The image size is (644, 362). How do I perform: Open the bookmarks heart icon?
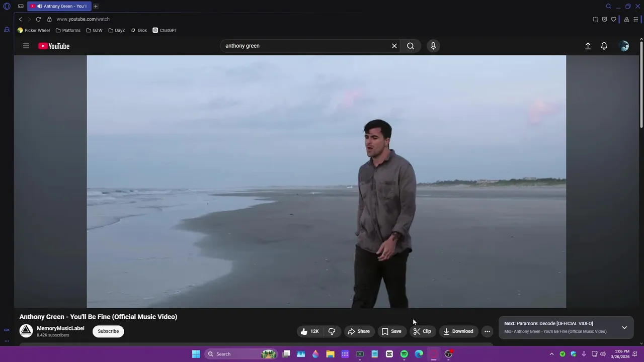click(x=613, y=19)
